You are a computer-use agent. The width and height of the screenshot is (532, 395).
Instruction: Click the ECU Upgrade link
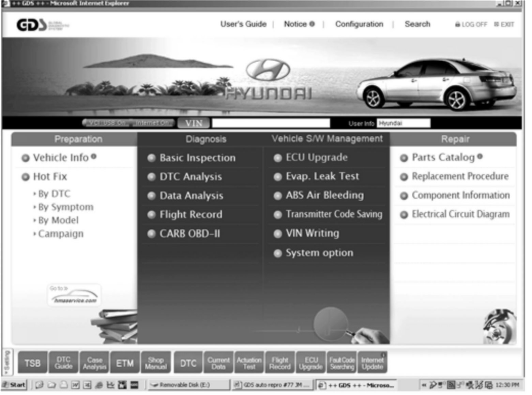(x=316, y=157)
